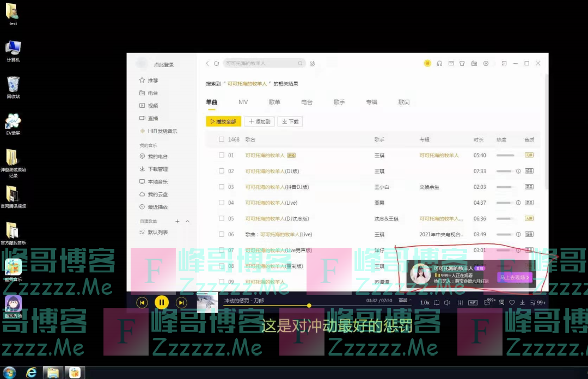This screenshot has width=588, height=379.
Task: Add a new playlist with plus icon
Action: (x=177, y=222)
